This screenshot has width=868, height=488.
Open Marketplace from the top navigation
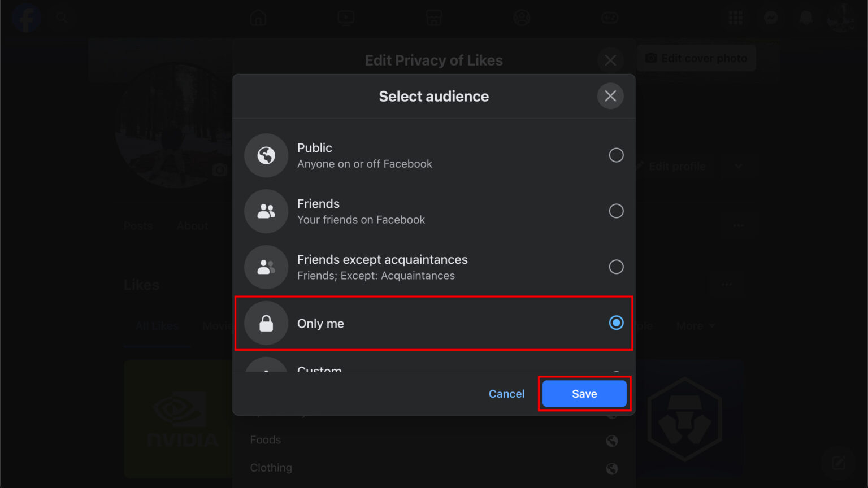(434, 18)
